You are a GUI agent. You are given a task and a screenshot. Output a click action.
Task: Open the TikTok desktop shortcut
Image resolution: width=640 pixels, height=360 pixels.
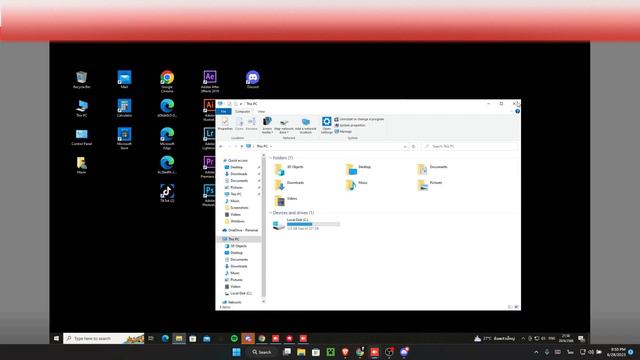pyautogui.click(x=167, y=193)
